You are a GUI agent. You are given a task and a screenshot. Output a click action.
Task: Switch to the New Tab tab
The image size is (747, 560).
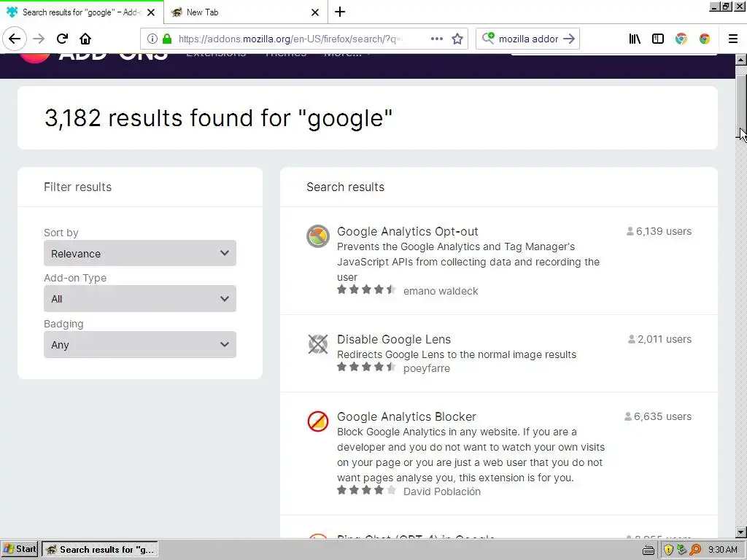(246, 12)
